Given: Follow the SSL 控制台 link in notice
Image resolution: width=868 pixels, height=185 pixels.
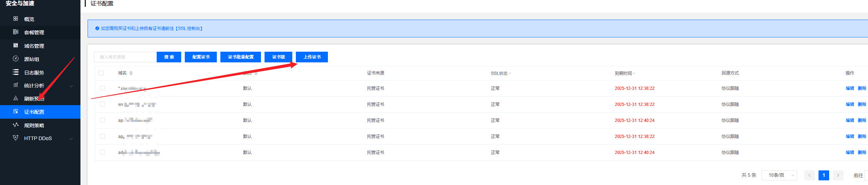Looking at the screenshot, I should pos(189,29).
